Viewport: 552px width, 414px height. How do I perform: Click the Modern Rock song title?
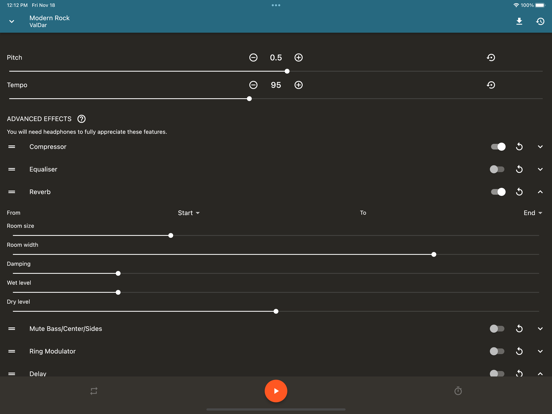tap(49, 18)
